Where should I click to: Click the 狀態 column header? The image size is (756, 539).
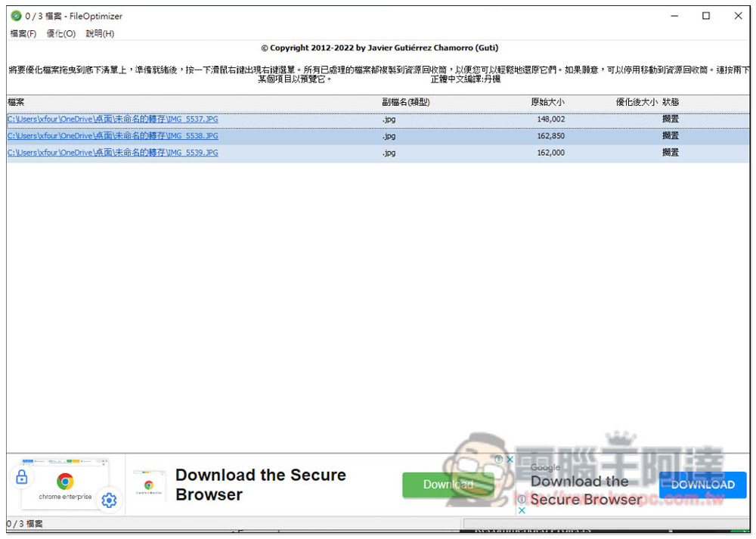tap(671, 101)
